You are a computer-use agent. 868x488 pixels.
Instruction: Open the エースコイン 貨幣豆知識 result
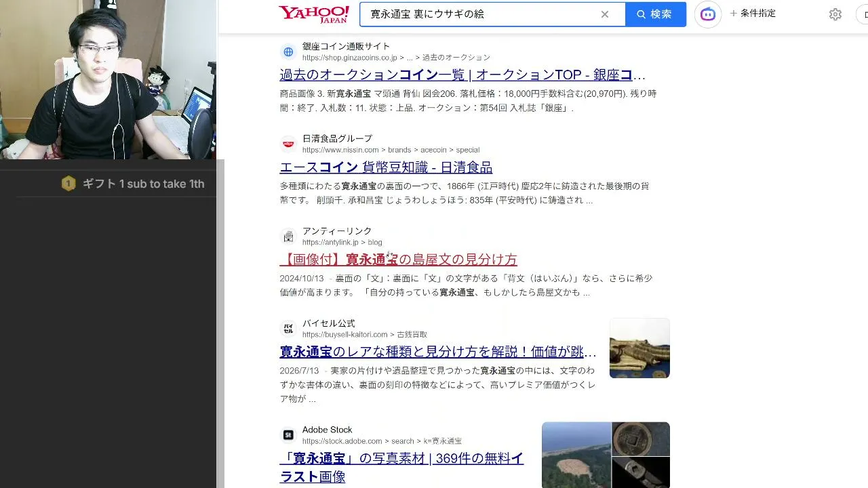point(386,167)
